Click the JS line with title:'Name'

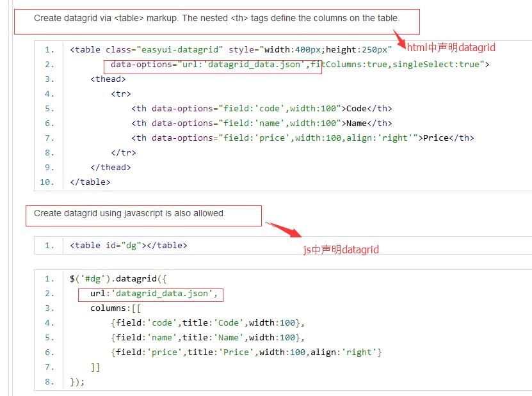[x=207, y=338]
